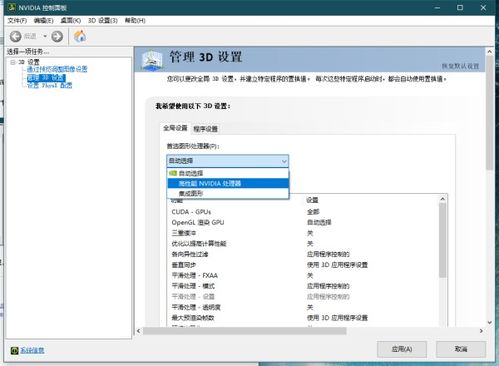Select the 平滑处理 - 模式 row
Image resolution: width=499 pixels, height=366 pixels.
pos(303,286)
